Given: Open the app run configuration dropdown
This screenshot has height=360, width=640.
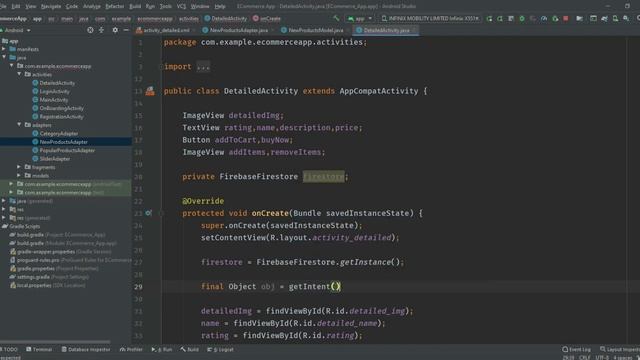Looking at the screenshot, I should [x=360, y=18].
